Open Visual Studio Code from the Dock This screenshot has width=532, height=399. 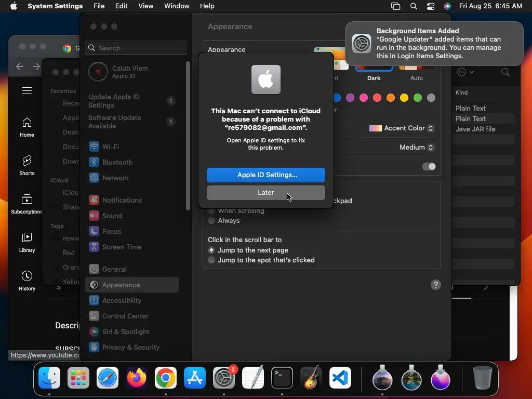[x=340, y=378]
